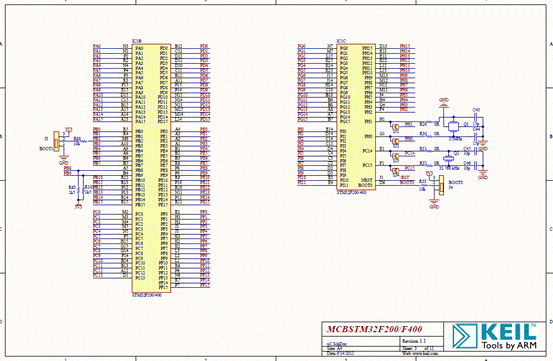Click the NRST pin label on IC1C
The height and width of the screenshot is (361, 553).
[x=366, y=180]
